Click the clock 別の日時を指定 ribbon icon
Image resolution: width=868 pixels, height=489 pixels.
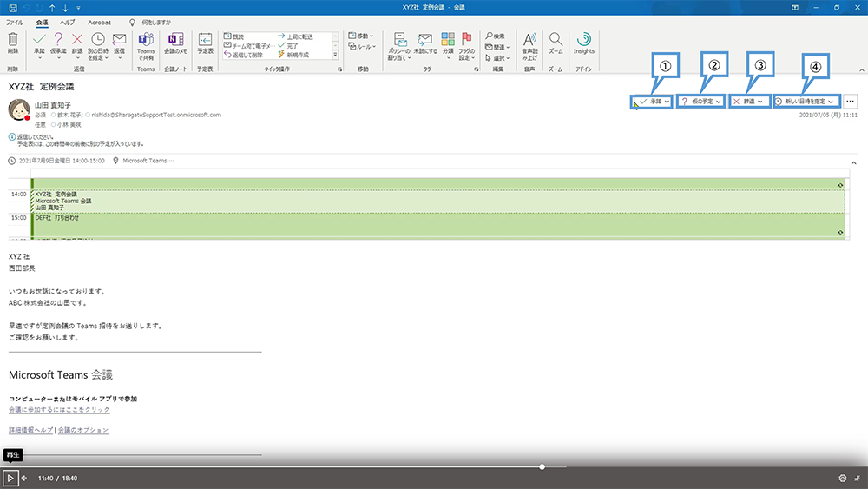coord(98,40)
